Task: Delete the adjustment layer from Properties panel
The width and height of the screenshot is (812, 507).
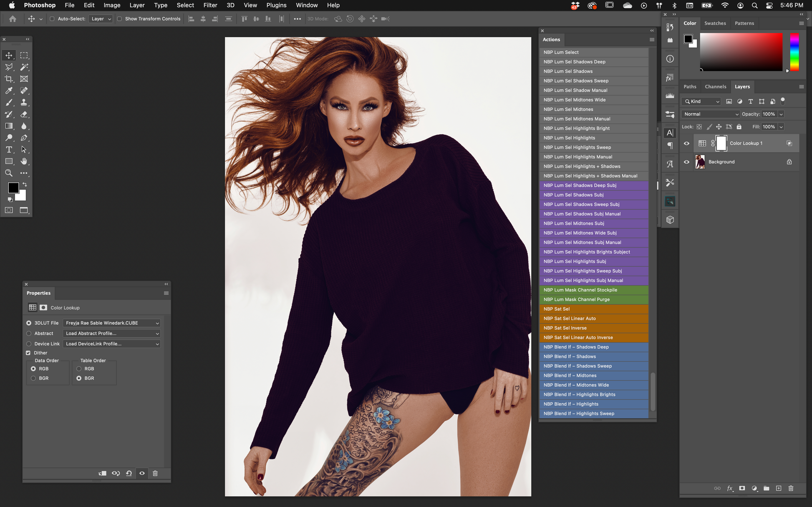Action: [155, 473]
